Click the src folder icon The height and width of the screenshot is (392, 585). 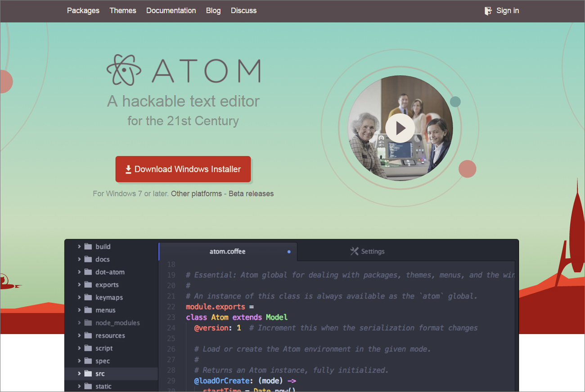[88, 374]
